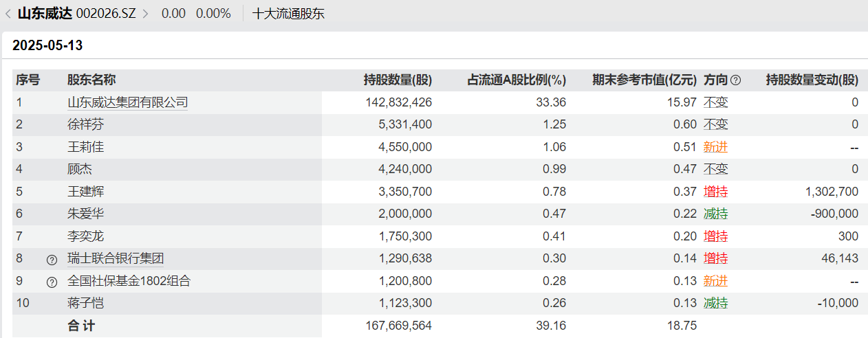Click 新进 link in 王莉佳 row
The height and width of the screenshot is (338, 868).
(x=715, y=147)
